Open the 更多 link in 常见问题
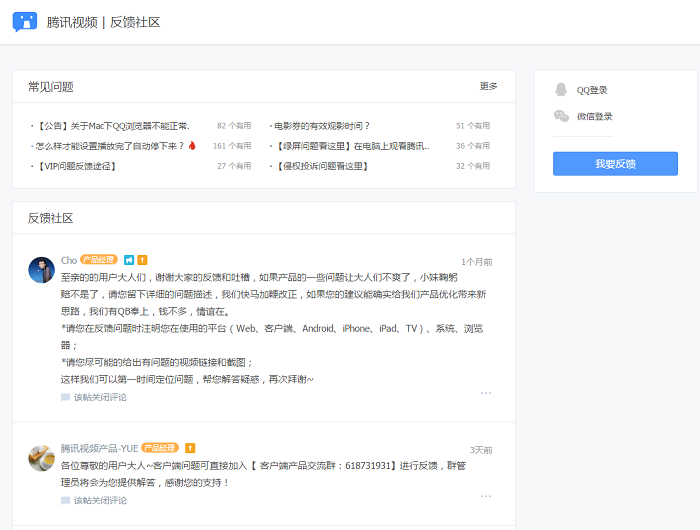 (x=488, y=86)
